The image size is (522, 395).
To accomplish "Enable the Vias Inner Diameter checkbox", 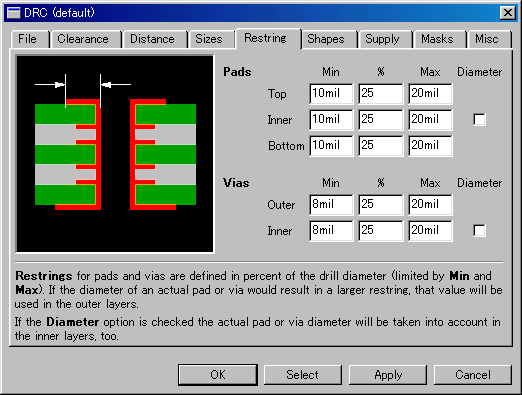I will [479, 230].
